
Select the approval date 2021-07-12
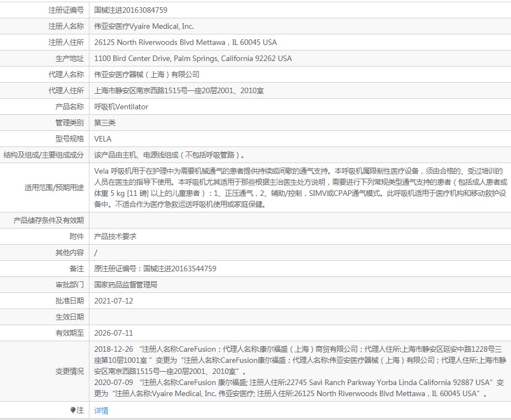pyautogui.click(x=114, y=301)
